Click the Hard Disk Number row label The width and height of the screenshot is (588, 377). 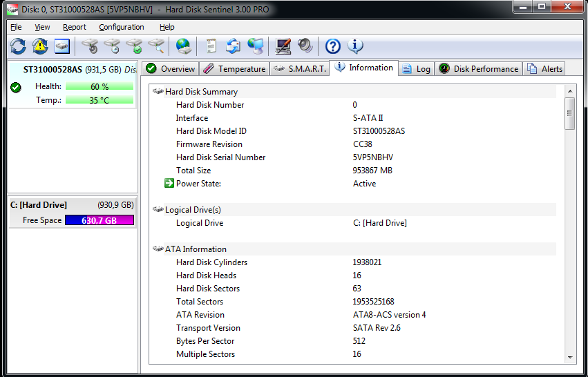pyautogui.click(x=210, y=104)
